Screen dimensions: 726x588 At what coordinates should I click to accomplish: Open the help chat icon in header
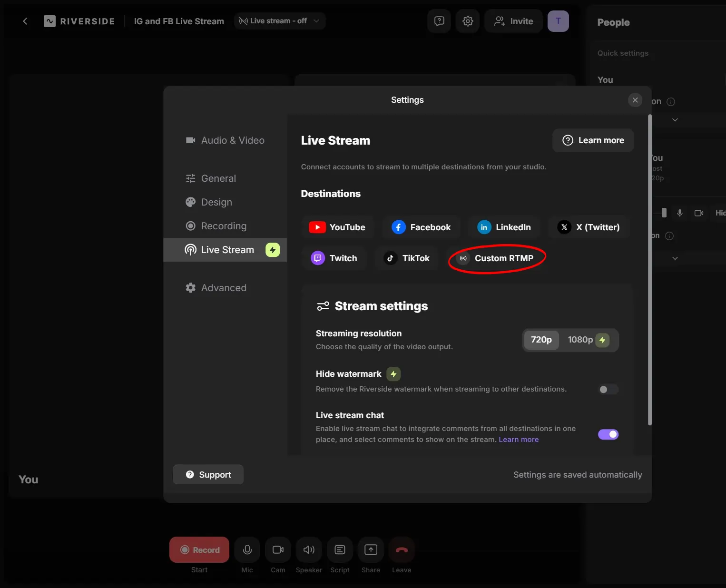(x=439, y=21)
